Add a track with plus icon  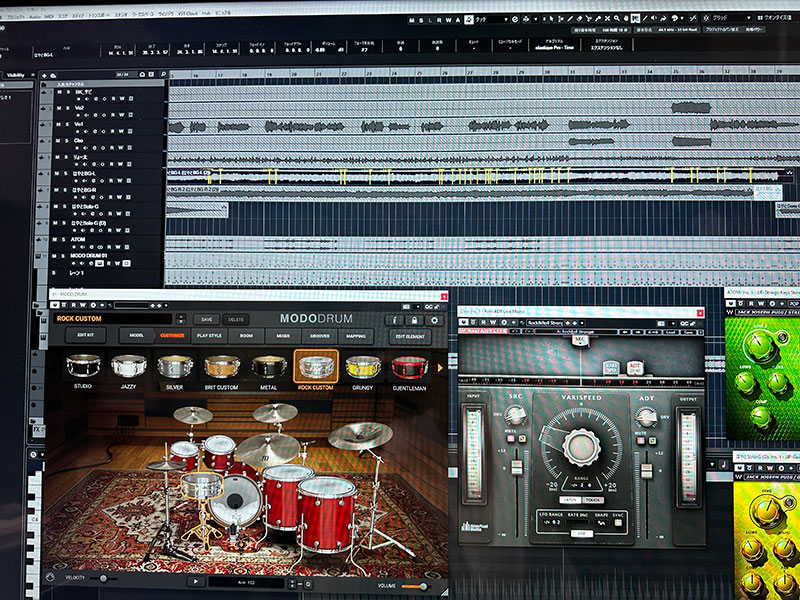pos(44,76)
